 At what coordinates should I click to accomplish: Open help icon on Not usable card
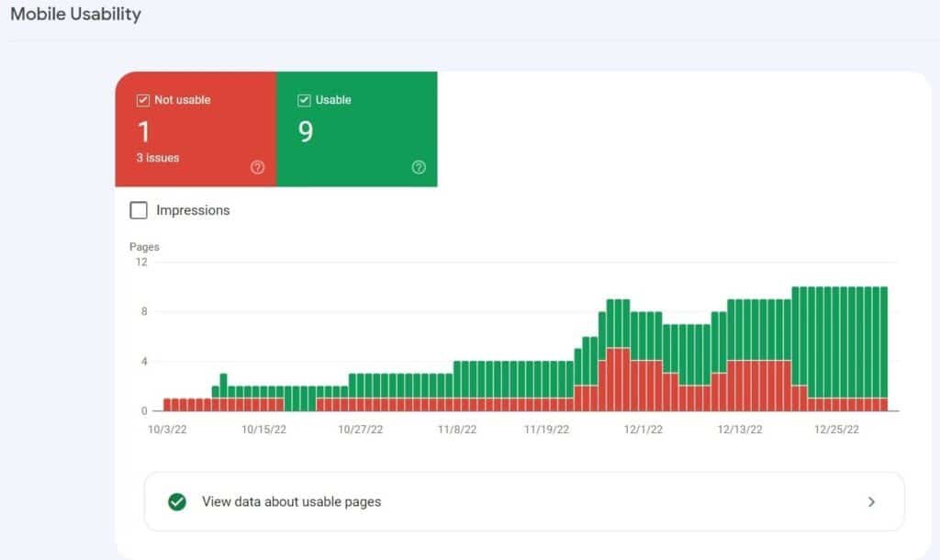click(x=257, y=167)
